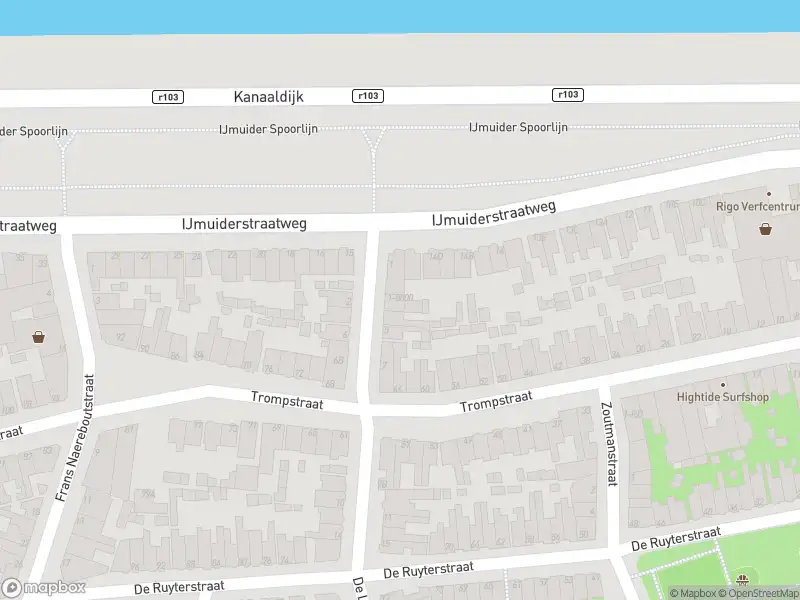800x600 pixels.
Task: Click the Hightide Surfshop label
Action: [x=722, y=397]
